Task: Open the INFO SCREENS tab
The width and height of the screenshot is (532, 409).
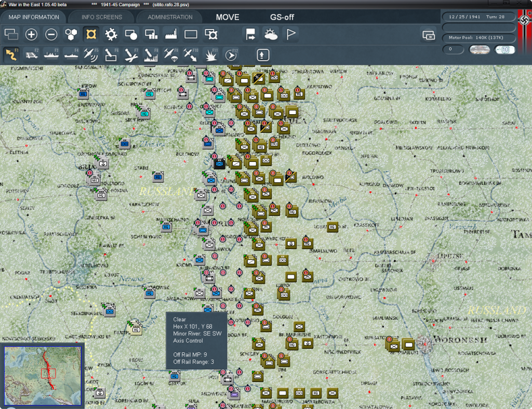Action: tap(101, 17)
